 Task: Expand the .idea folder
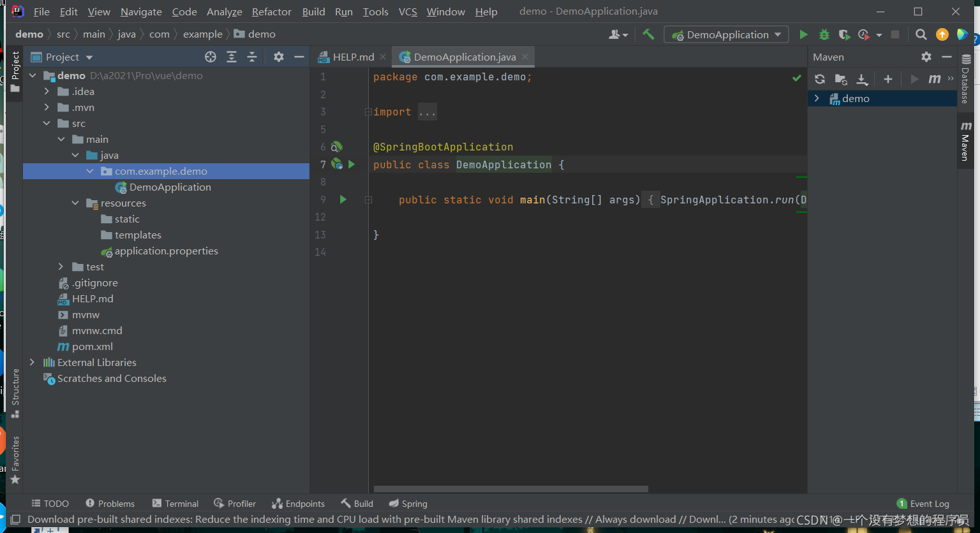(47, 91)
